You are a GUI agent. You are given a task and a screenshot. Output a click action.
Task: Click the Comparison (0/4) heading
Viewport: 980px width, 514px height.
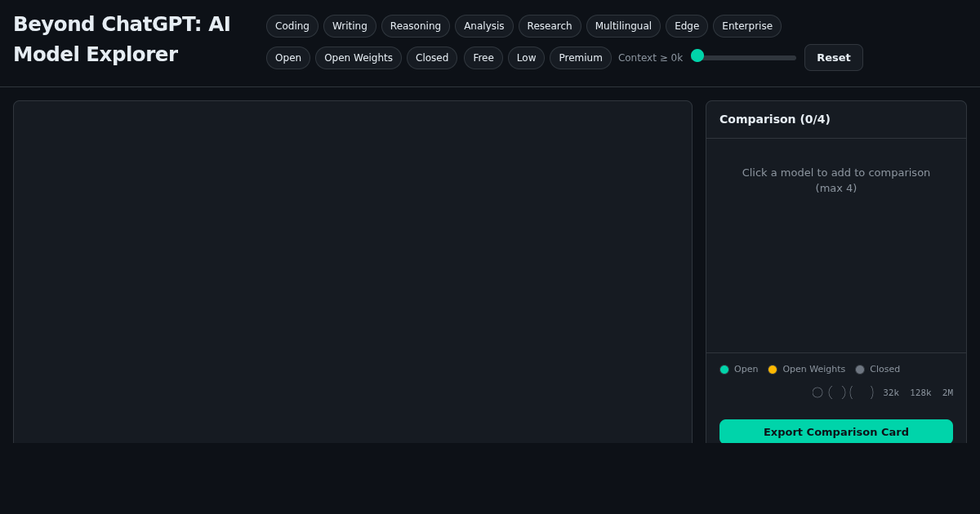tap(775, 119)
